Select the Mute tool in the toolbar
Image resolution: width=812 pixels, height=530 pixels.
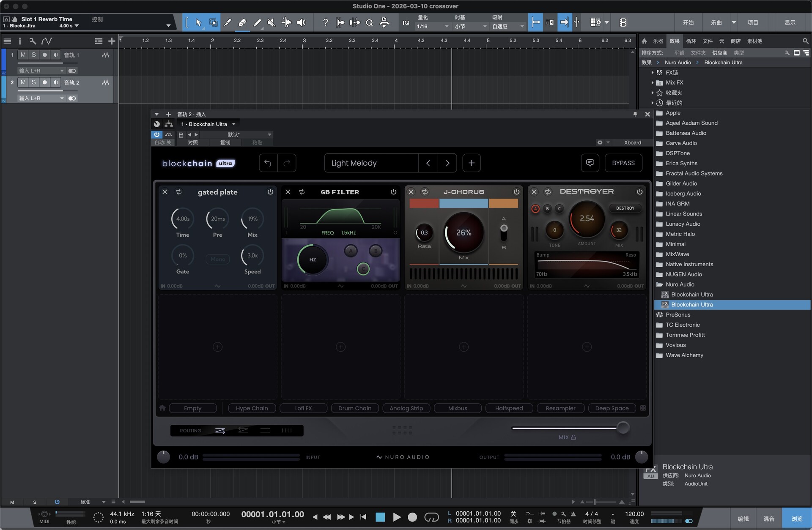pos(272,22)
